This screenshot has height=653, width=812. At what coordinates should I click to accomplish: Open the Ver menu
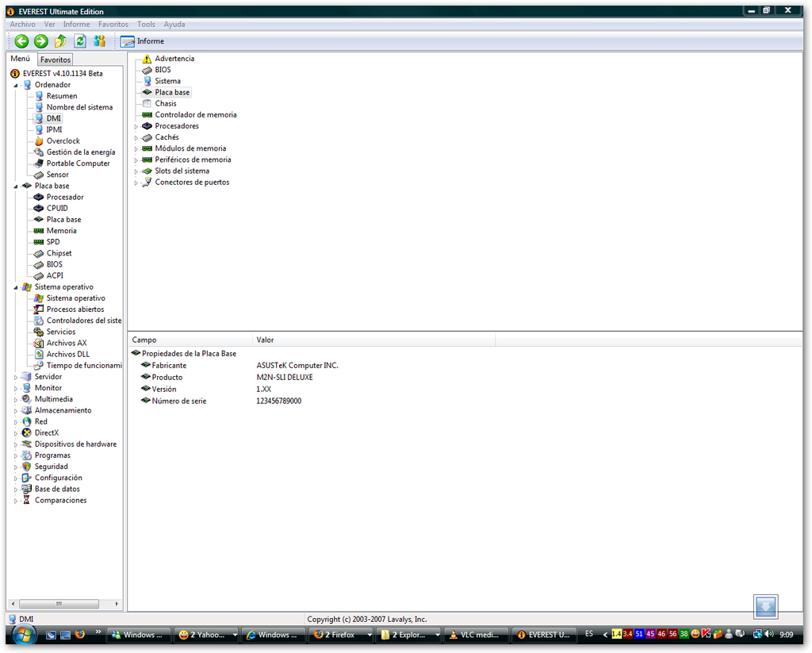click(49, 25)
